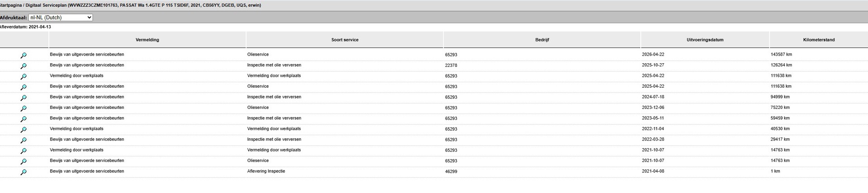This screenshot has height=193, width=868.
Task: Open the 2022-11-04 werkplaats entry details
Action: click(24, 130)
